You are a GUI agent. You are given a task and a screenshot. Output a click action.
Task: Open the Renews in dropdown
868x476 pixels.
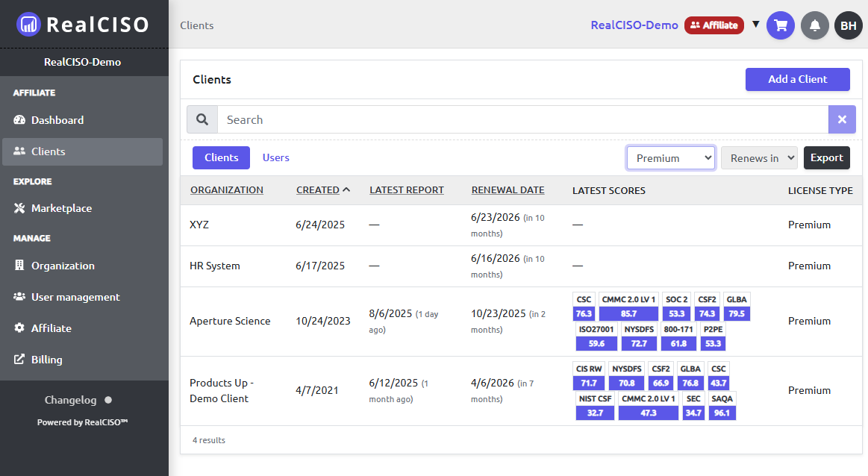758,158
